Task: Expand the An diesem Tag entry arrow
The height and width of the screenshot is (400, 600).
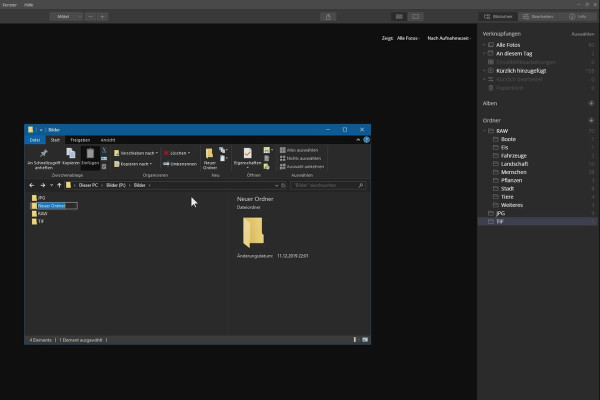Action: point(484,54)
